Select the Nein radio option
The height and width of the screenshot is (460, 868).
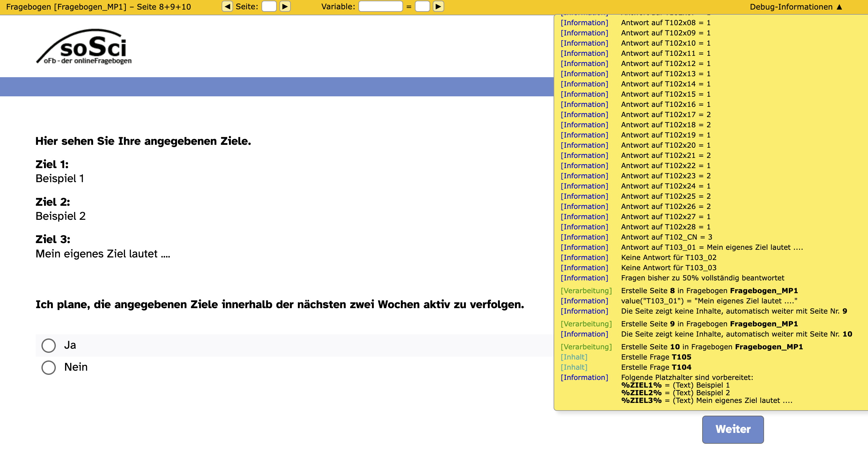[x=48, y=367]
